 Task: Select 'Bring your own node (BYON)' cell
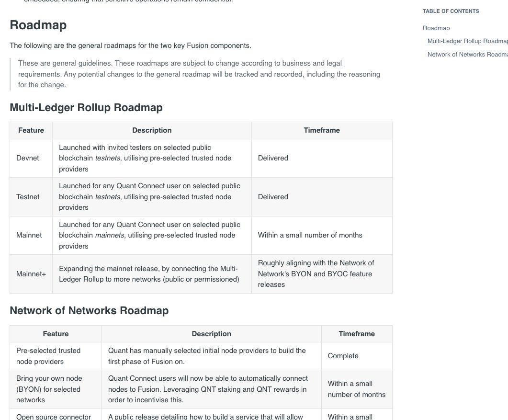56,389
